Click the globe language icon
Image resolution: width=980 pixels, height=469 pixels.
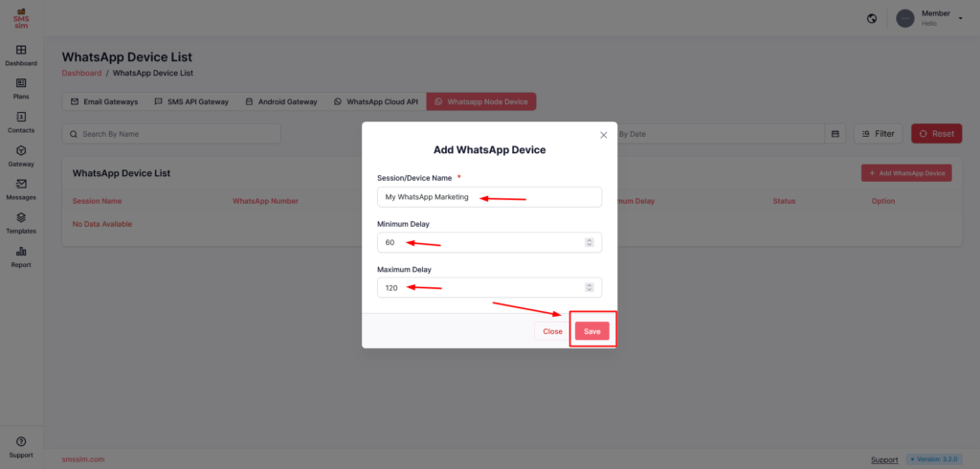(x=872, y=18)
